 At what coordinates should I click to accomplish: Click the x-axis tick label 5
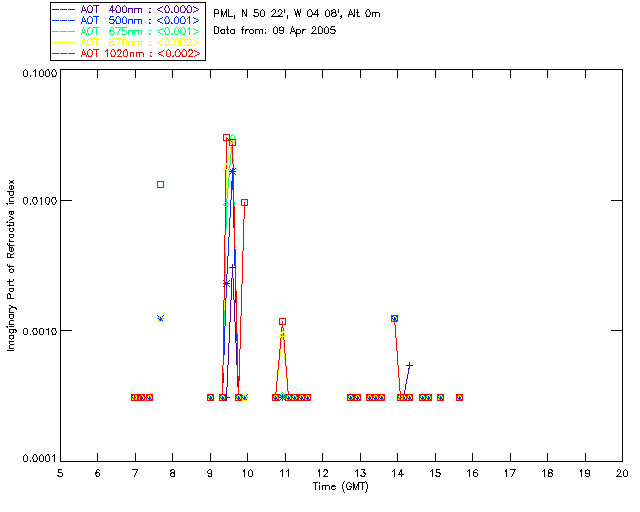60,473
